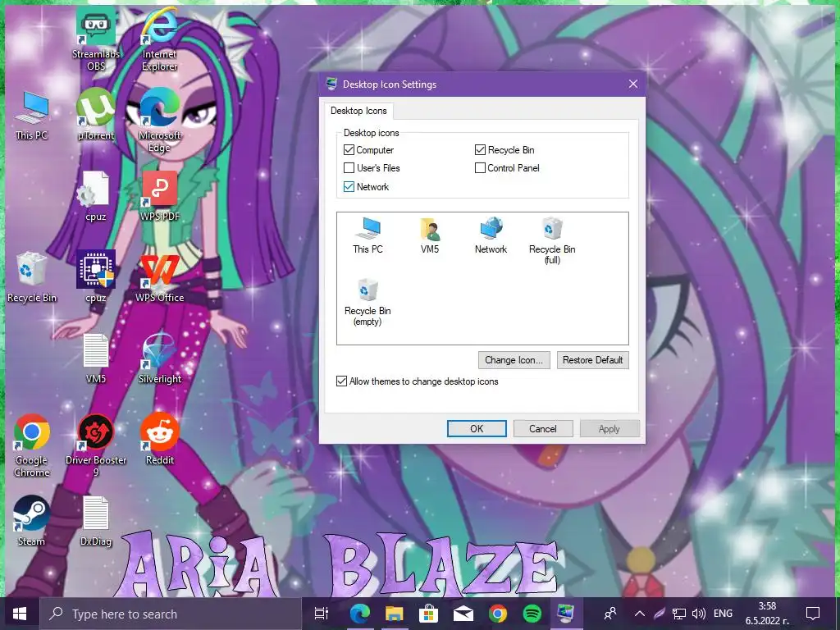Select This PC icon in the dialog preview
The image size is (840, 630).
pyautogui.click(x=367, y=235)
